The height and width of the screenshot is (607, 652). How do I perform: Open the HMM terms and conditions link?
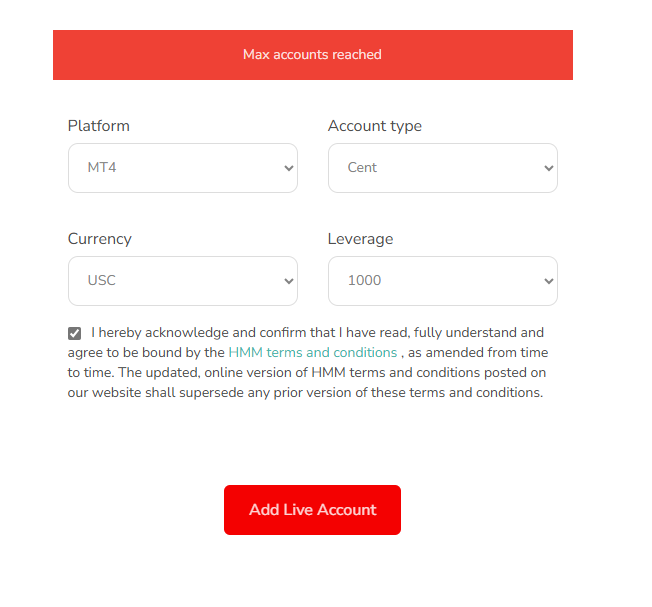(312, 352)
